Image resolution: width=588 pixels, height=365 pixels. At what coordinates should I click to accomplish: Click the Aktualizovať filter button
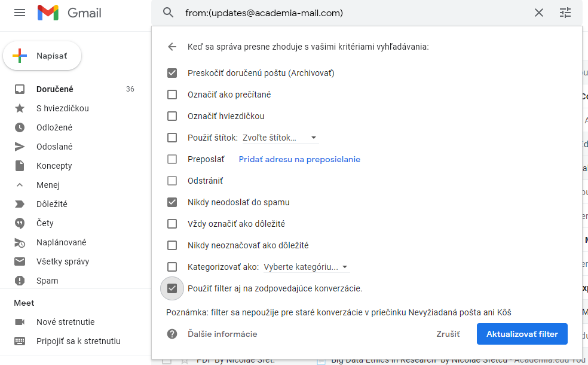(x=522, y=334)
